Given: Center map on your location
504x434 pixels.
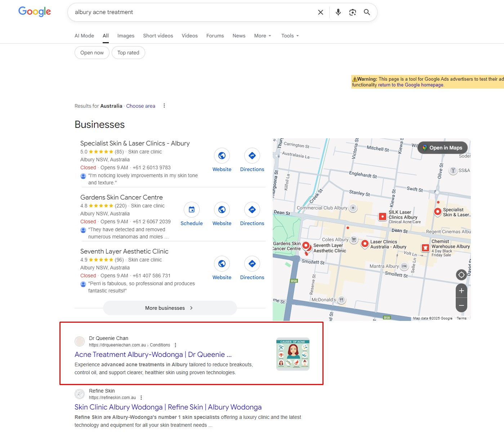Looking at the screenshot, I should click(x=461, y=275).
